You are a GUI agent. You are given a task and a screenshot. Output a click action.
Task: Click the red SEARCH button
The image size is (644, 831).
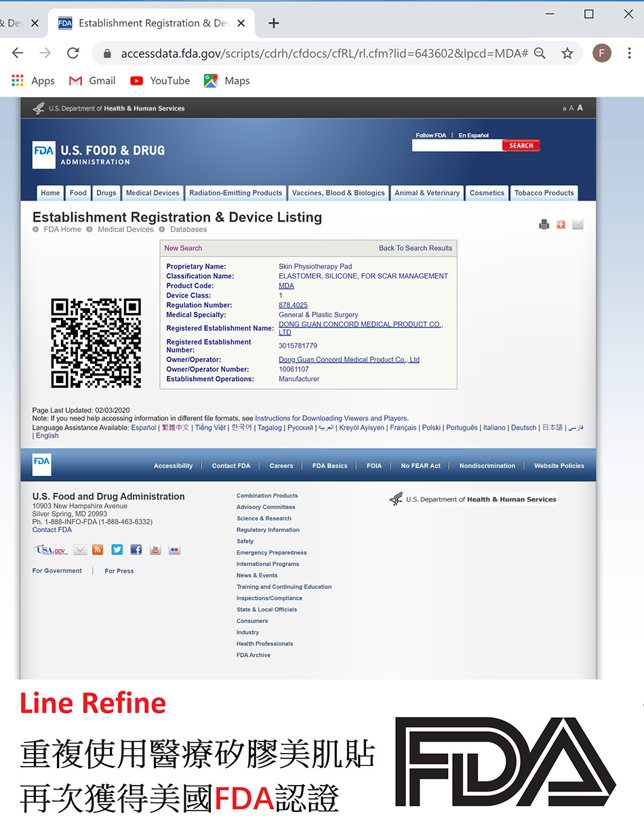(521, 146)
